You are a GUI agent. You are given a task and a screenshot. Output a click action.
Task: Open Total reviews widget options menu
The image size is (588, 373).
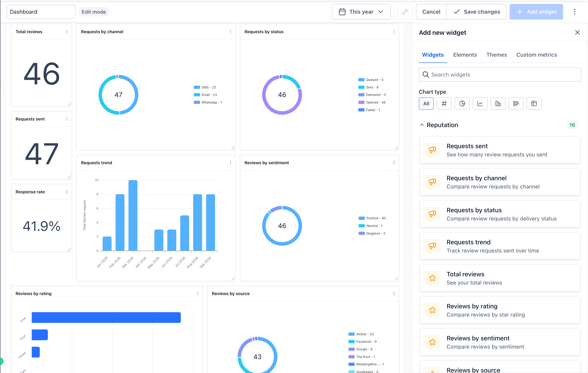pos(67,31)
